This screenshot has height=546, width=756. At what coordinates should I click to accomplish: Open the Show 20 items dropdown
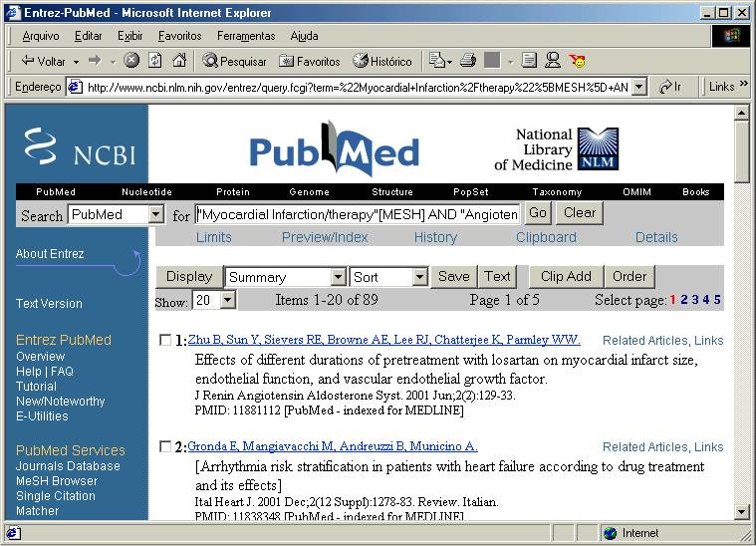click(x=227, y=300)
